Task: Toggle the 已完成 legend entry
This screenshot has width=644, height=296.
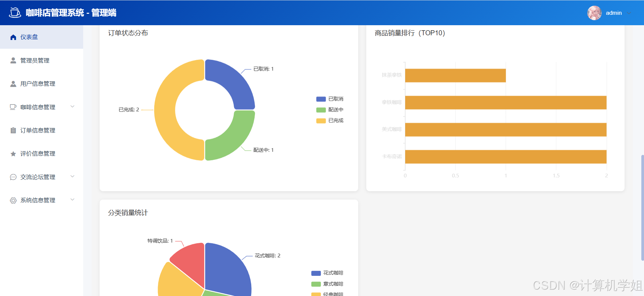Action: (330, 120)
